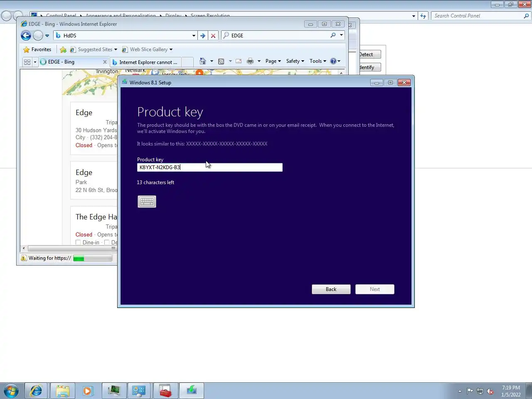Click the 7:19 PM taskbar clock
This screenshot has height=399, width=532.
click(x=511, y=391)
